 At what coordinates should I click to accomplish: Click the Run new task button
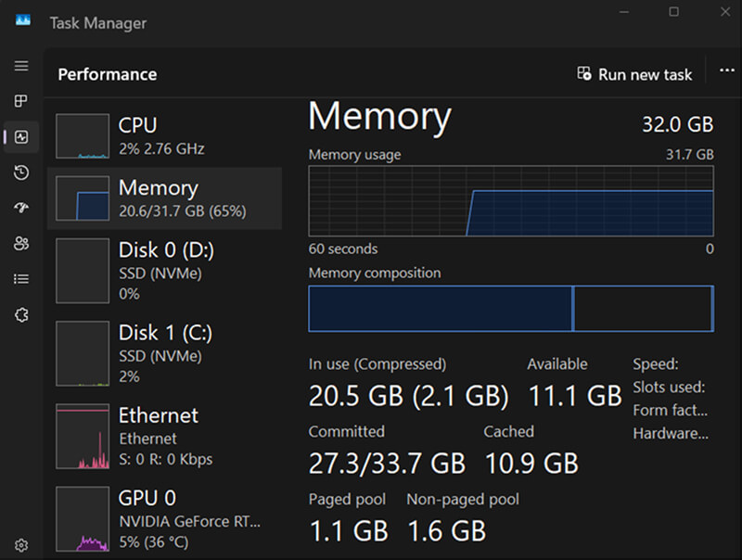click(634, 74)
